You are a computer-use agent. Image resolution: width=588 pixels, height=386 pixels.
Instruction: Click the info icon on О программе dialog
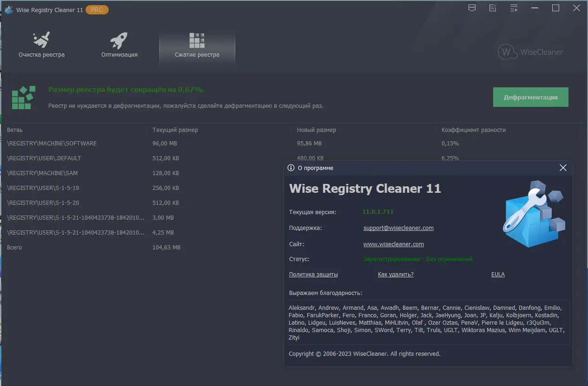pyautogui.click(x=291, y=168)
